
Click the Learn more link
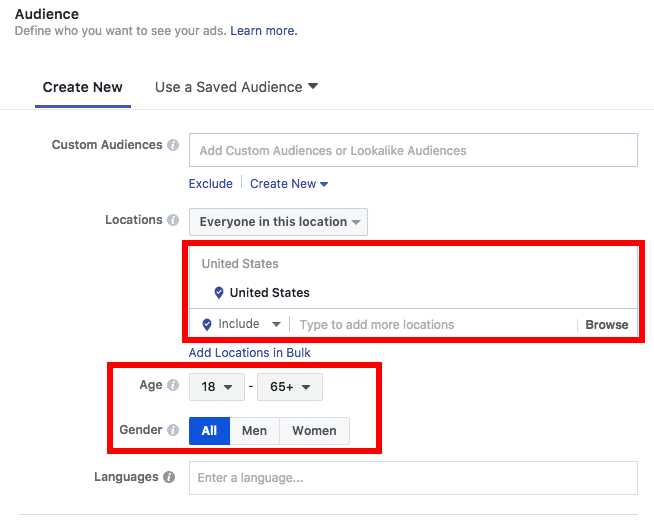(263, 31)
